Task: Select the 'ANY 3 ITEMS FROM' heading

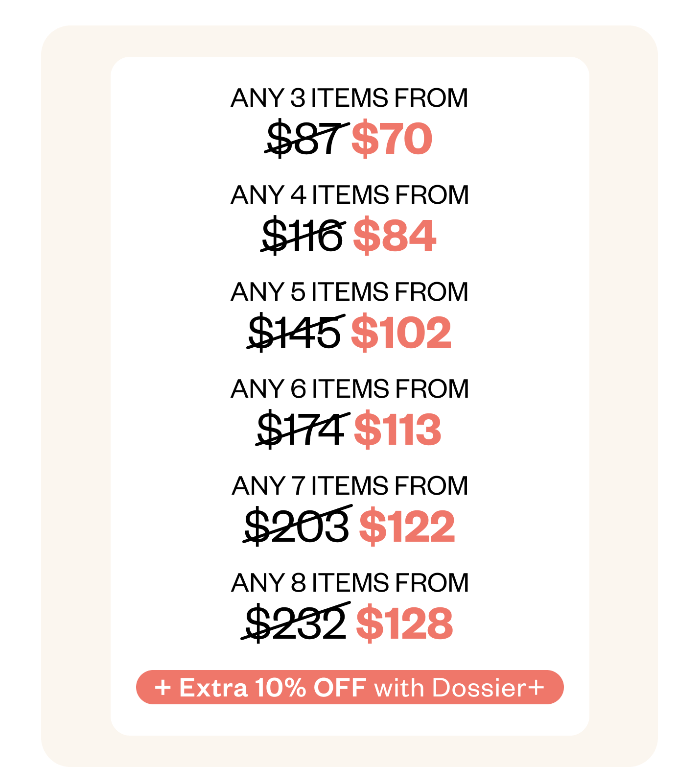Action: [x=350, y=98]
